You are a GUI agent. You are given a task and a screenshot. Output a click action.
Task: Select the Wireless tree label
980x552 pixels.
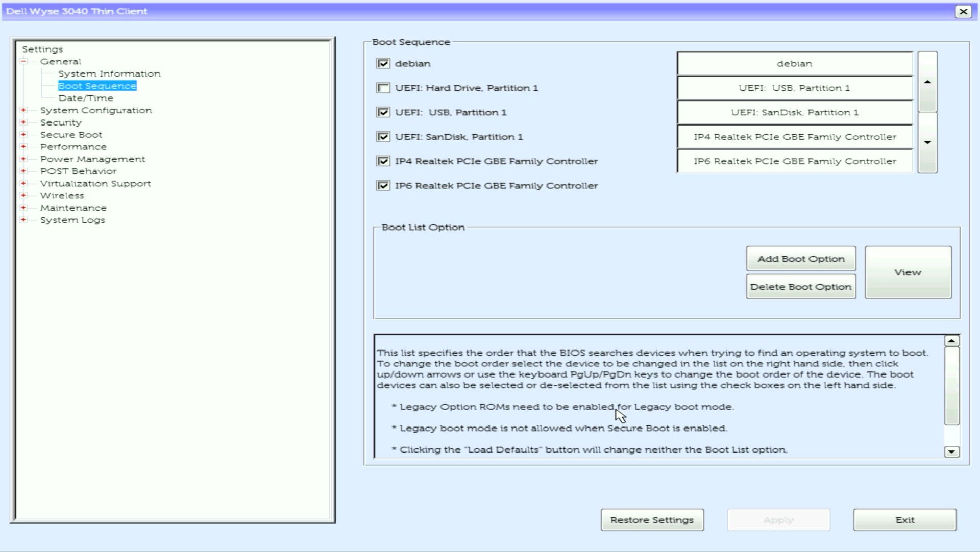[62, 196]
